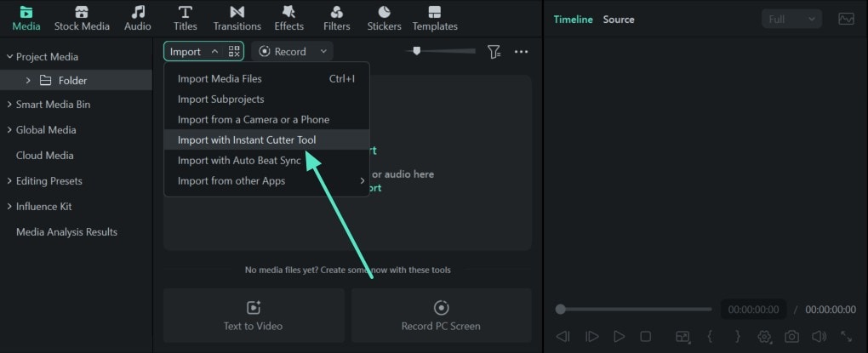Open the Templates tab
Image resolution: width=868 pixels, height=353 pixels.
tap(435, 19)
